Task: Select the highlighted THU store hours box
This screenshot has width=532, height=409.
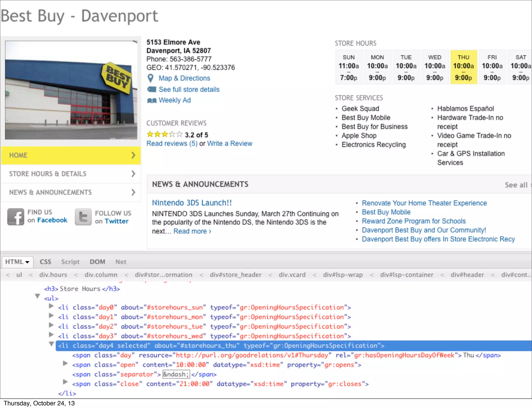Action: click(x=463, y=67)
